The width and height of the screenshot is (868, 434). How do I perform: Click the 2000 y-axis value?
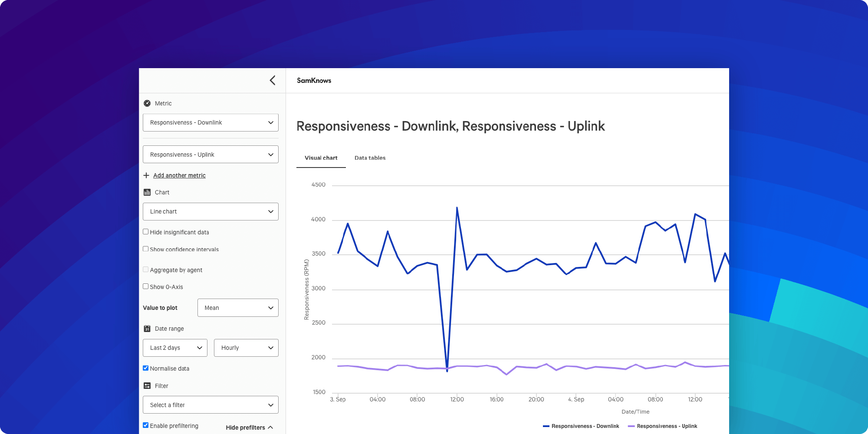pos(318,358)
